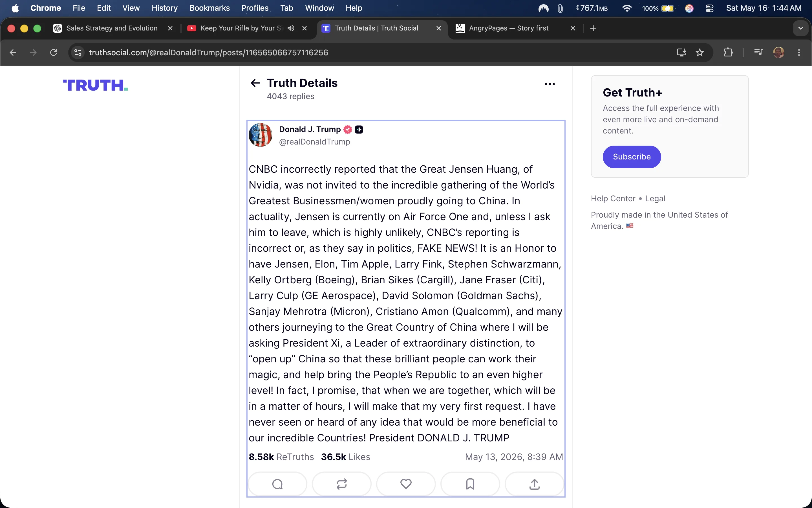Open the Apple menu
The height and width of the screenshot is (508, 812).
15,8
